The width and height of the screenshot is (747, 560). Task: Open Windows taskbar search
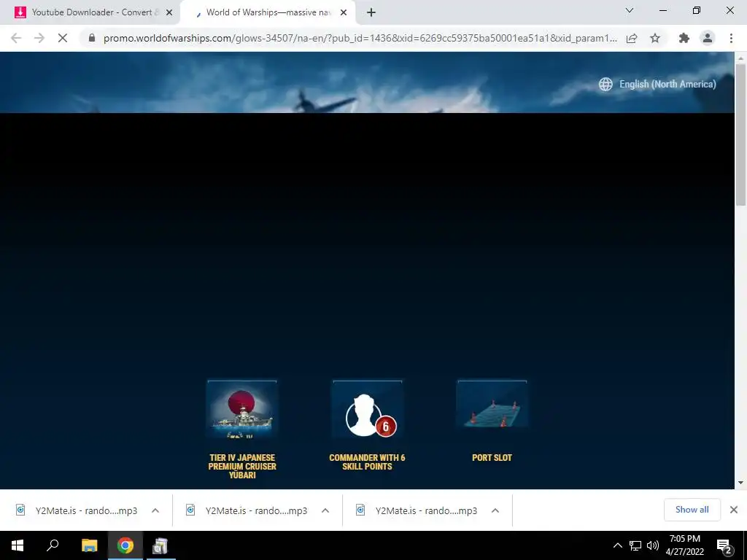point(53,545)
